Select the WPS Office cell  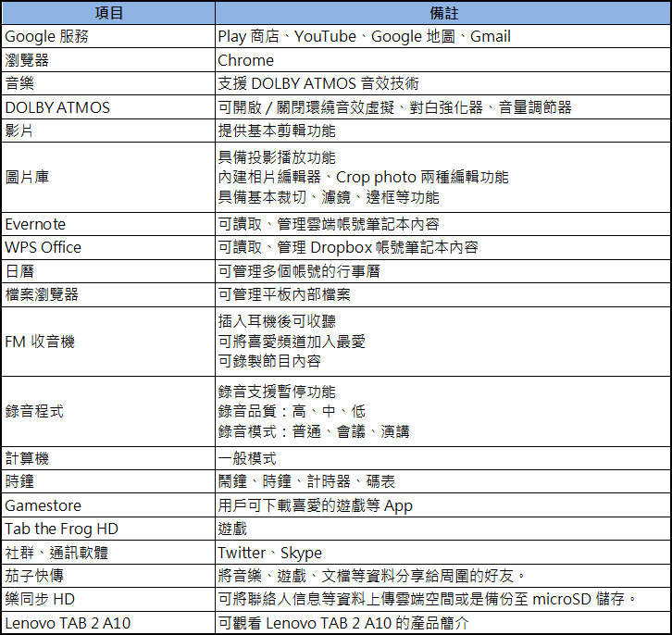pyautogui.click(x=108, y=248)
